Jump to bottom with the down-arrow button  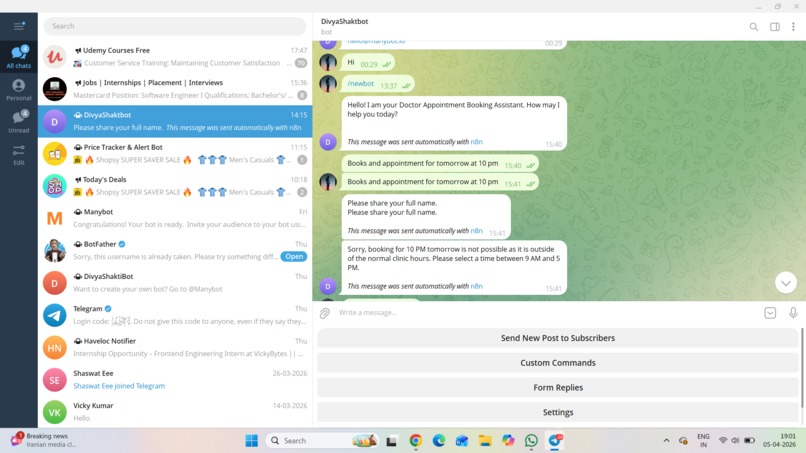point(786,283)
